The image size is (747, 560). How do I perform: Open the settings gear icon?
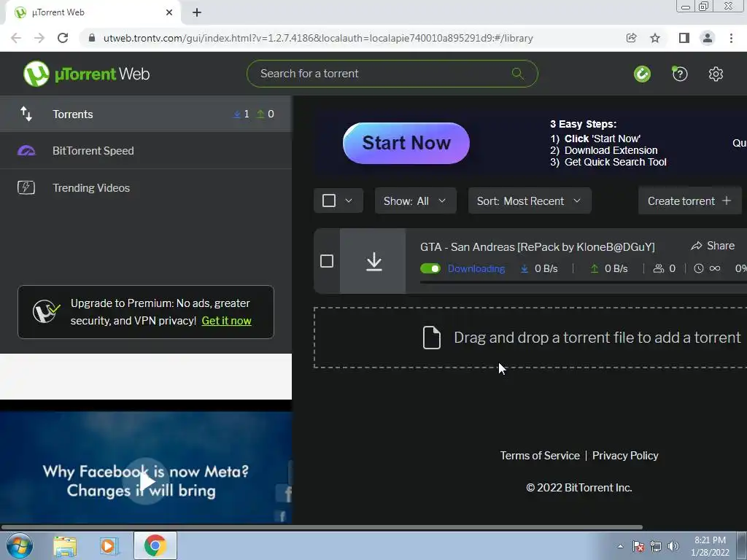tap(716, 74)
